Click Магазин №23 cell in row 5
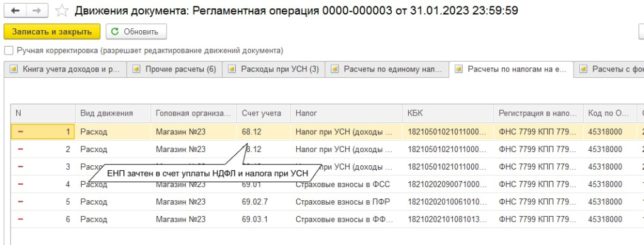Image resolution: width=644 pixels, height=245 pixels. (x=194, y=202)
